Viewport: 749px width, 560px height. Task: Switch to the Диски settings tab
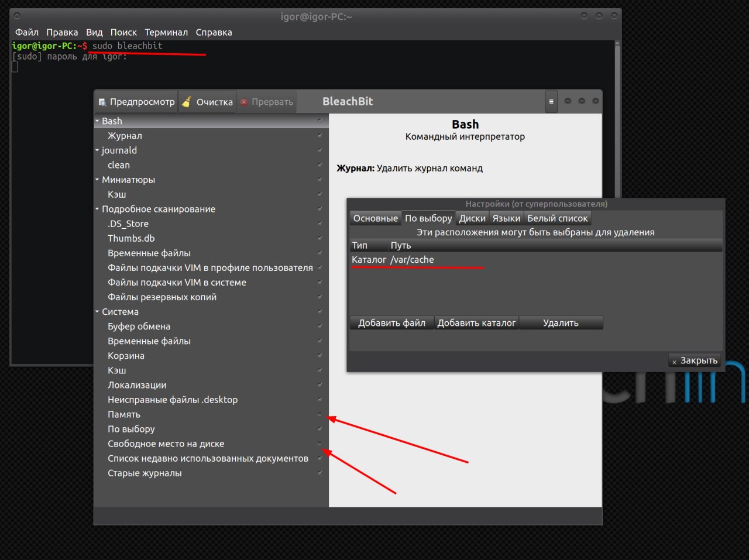pyautogui.click(x=472, y=218)
